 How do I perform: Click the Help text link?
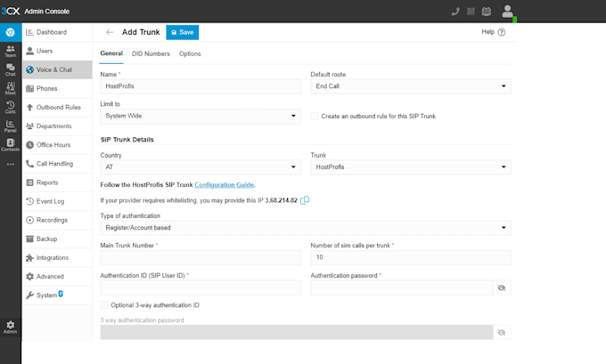click(x=487, y=32)
